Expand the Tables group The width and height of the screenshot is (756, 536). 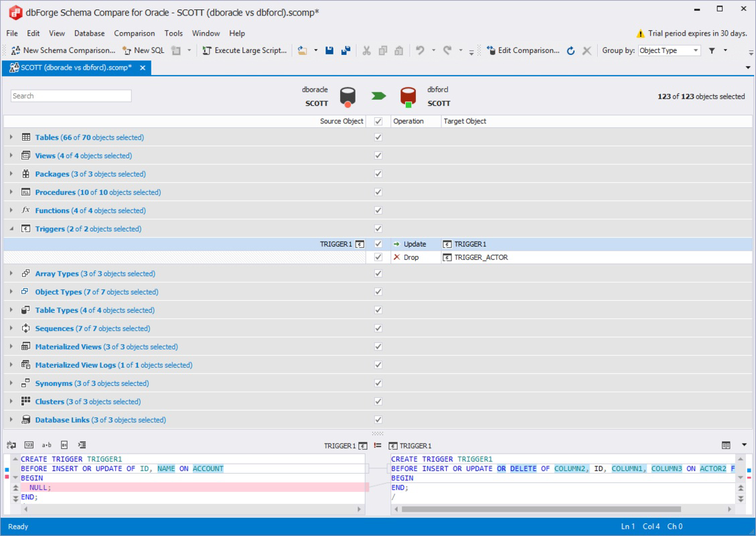[x=11, y=137]
